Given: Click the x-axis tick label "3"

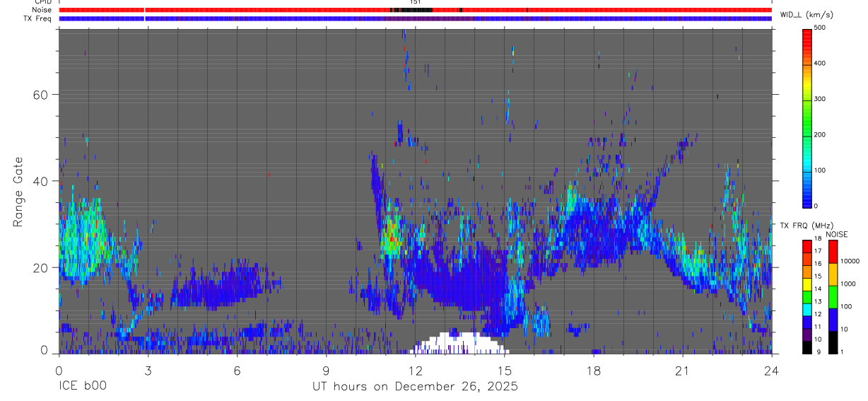Looking at the screenshot, I should (x=148, y=371).
